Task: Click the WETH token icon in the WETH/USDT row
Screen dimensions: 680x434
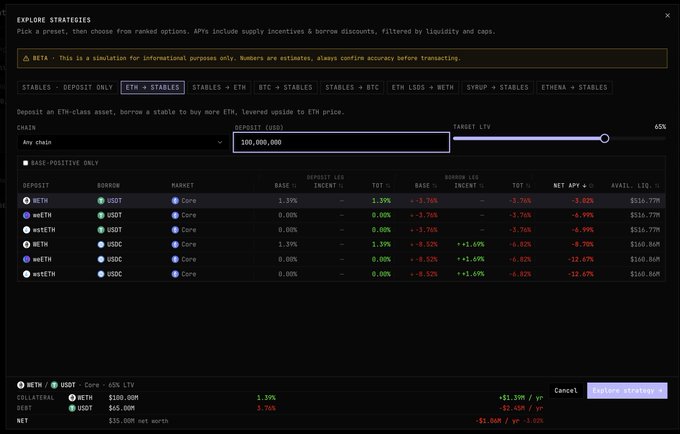Action: [x=26, y=201]
